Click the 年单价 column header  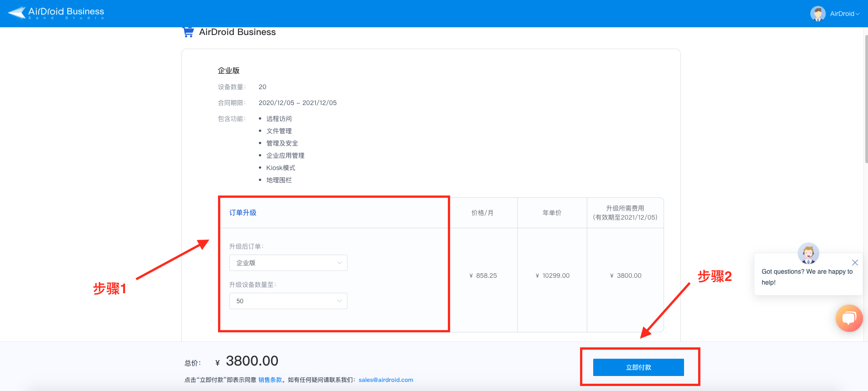[x=552, y=213]
